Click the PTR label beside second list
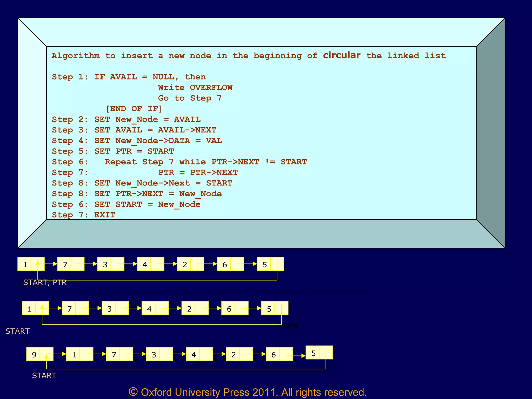This screenshot has width=532, height=399. [291, 327]
